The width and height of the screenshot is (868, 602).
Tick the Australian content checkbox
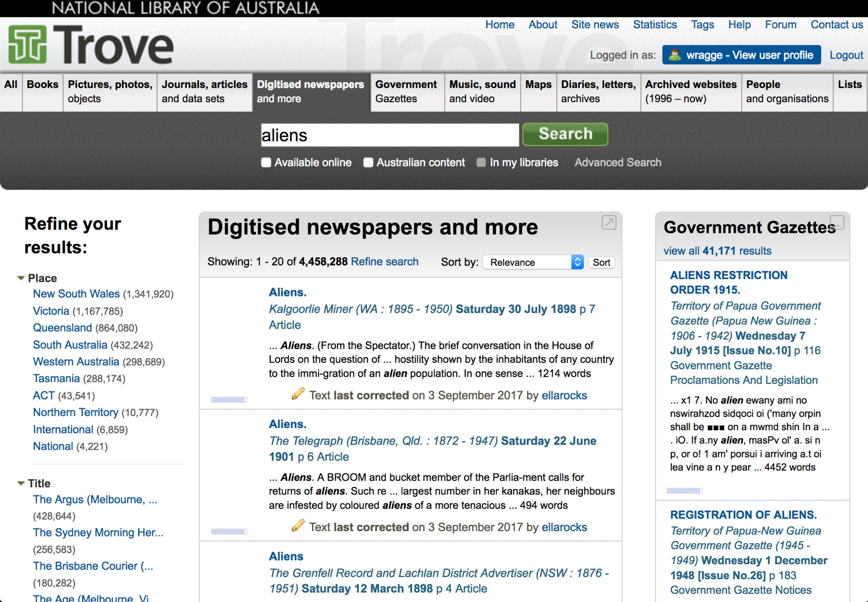point(368,162)
